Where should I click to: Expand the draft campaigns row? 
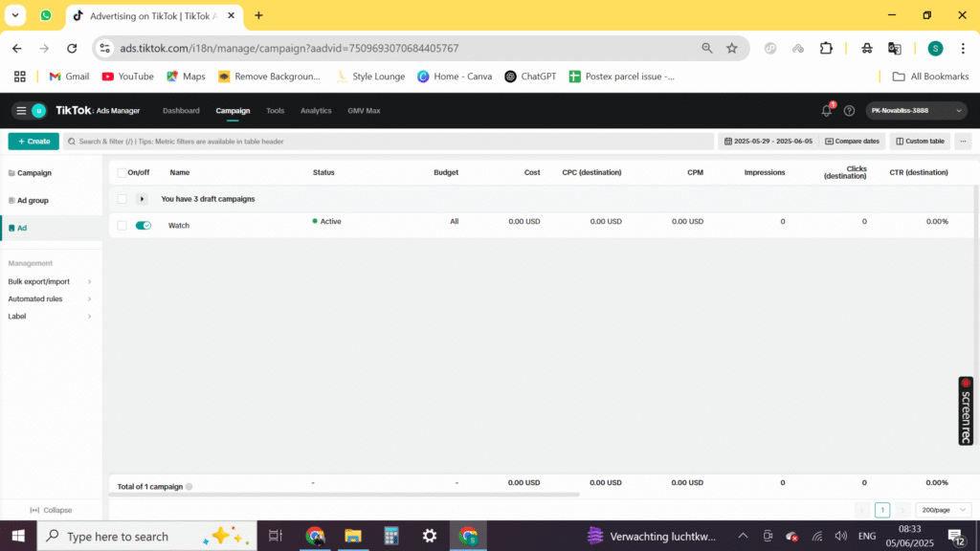143,199
